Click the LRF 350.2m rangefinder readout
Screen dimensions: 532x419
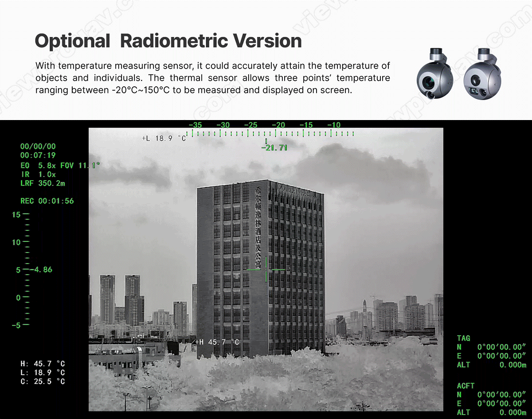pyautogui.click(x=43, y=183)
